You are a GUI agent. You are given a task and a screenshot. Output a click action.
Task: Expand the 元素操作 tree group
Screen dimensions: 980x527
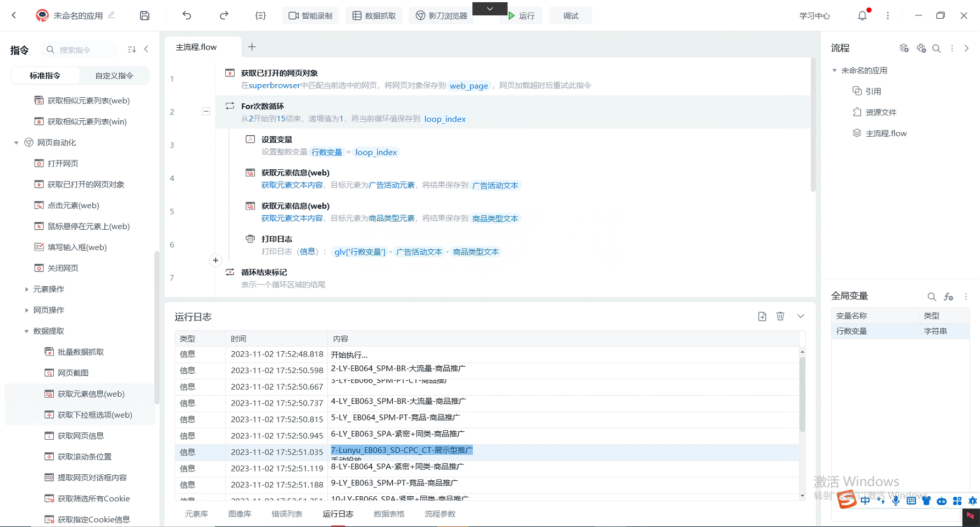tap(26, 289)
